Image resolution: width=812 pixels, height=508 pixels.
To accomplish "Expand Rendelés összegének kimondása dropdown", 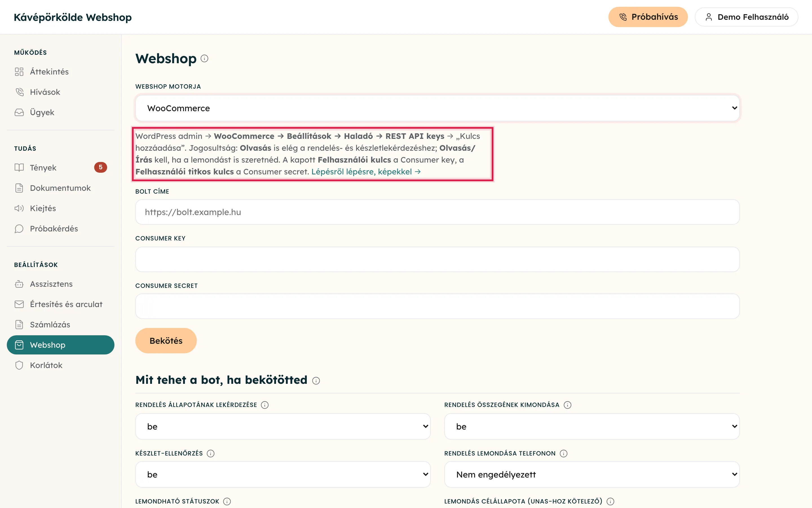I will click(x=592, y=426).
